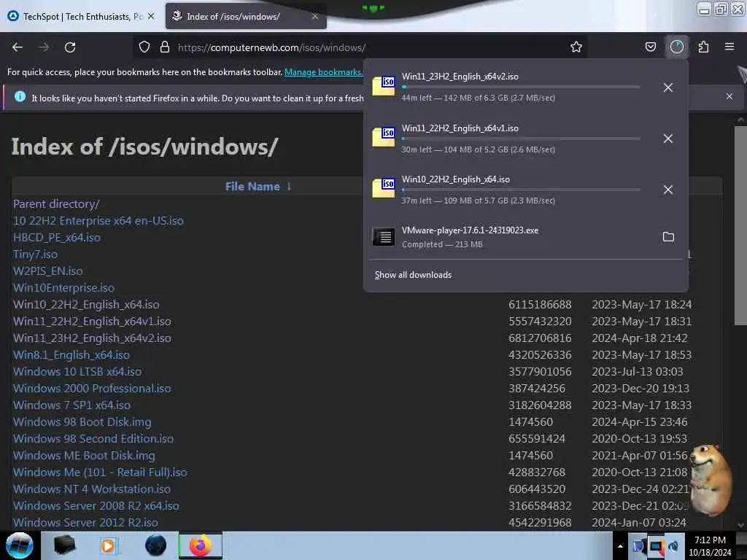The width and height of the screenshot is (747, 560).
Task: Show VMware-player exe in its folder
Action: (668, 237)
